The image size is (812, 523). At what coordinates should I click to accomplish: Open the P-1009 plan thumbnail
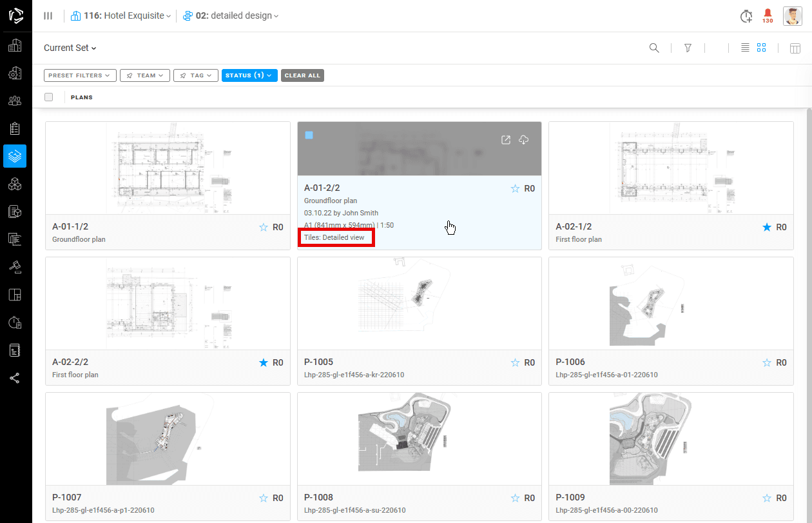[x=671, y=439]
